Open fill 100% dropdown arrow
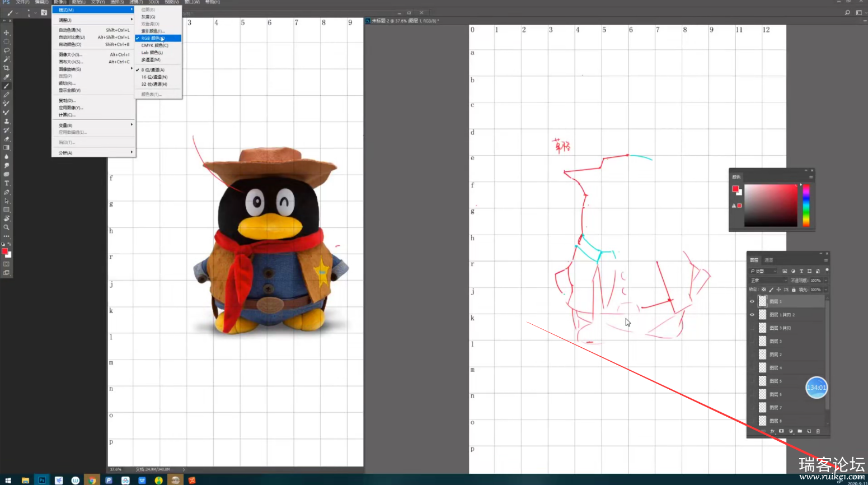 coord(825,290)
